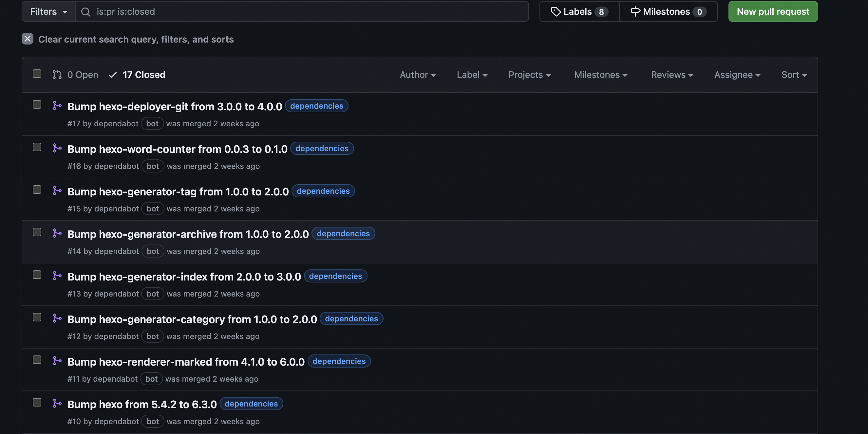Open the Label filter dropdown
The width and height of the screenshot is (868, 434).
(x=472, y=75)
